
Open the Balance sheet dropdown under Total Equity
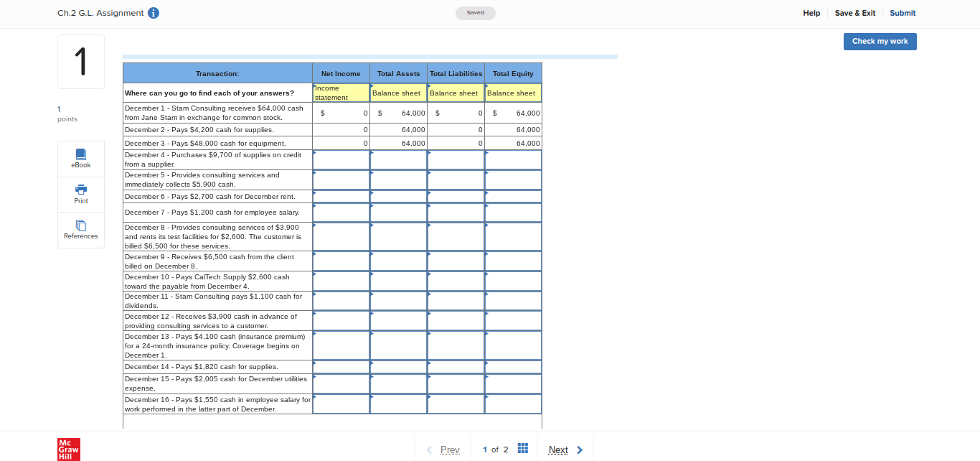pyautogui.click(x=512, y=93)
